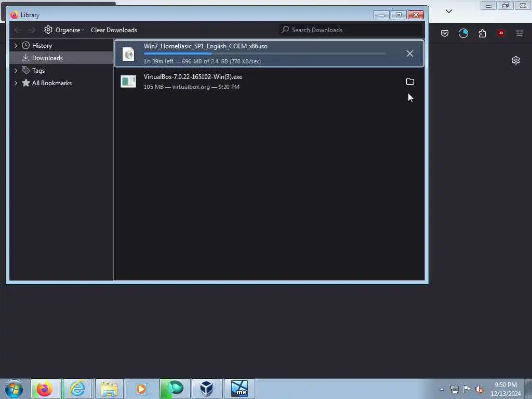Screen dimensions: 532x399
Task: Click the Firefox new-tab settings gear
Action: pos(516,60)
